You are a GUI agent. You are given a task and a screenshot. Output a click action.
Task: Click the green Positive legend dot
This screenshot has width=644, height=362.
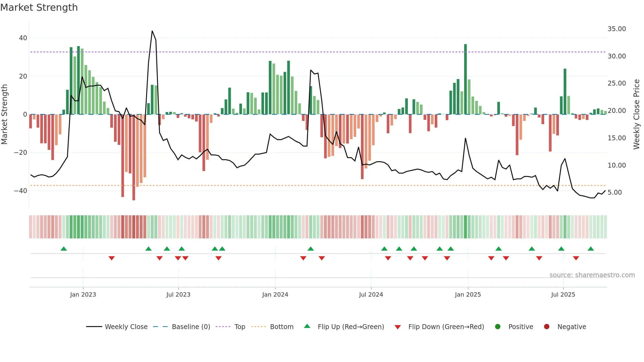[498, 327]
